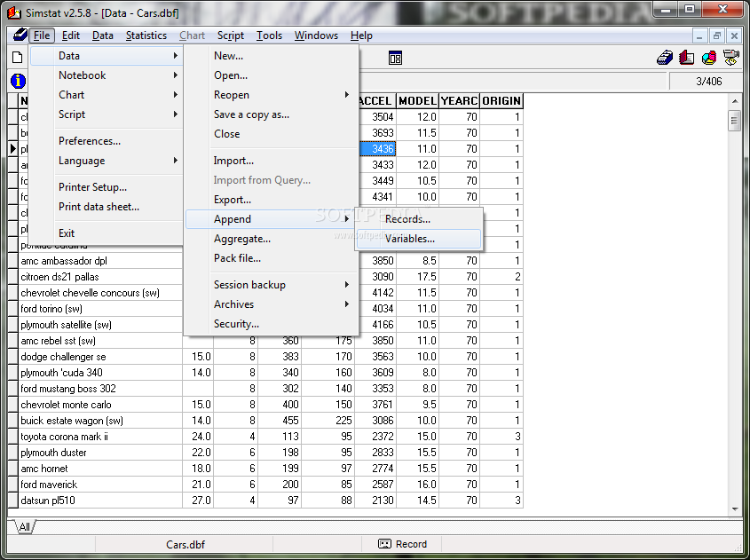
Task: Open the Script submenu in File menu
Action: [107, 114]
